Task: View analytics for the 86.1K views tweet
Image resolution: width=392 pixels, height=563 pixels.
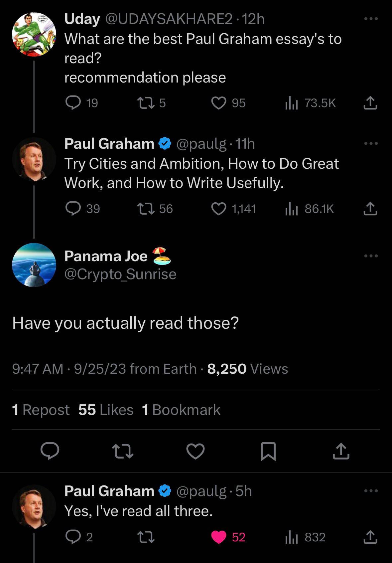Action: pos(291,209)
